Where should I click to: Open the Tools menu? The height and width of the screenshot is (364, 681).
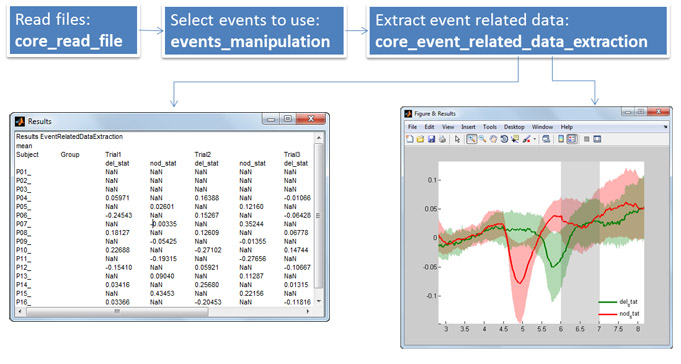[x=489, y=127]
